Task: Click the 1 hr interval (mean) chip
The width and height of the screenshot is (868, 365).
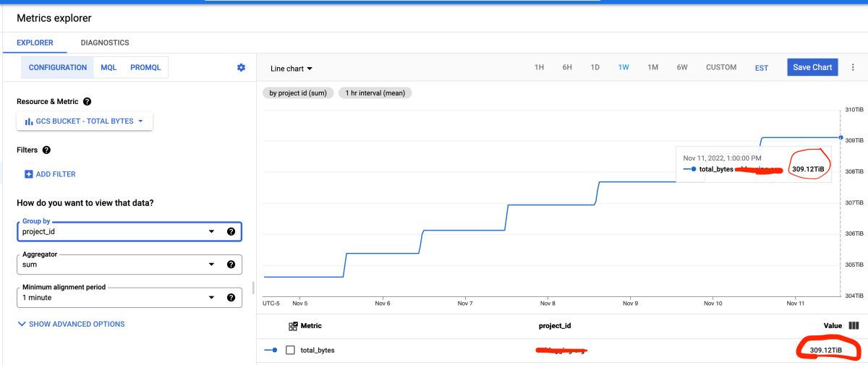Action: tap(375, 93)
